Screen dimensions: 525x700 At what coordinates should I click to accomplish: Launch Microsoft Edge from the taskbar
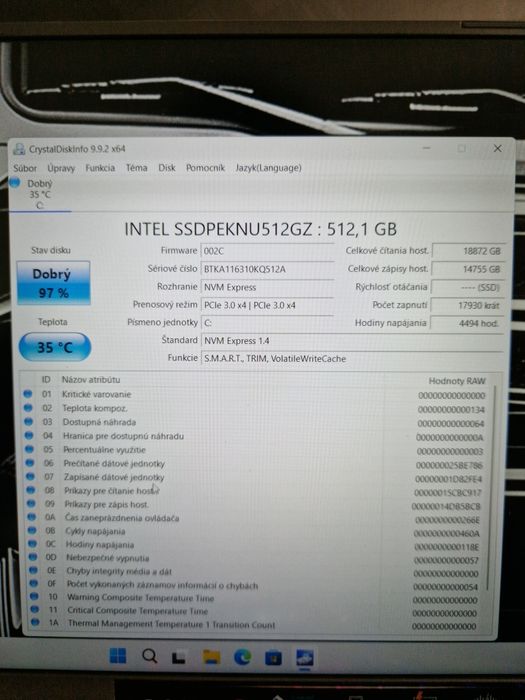pos(242,657)
